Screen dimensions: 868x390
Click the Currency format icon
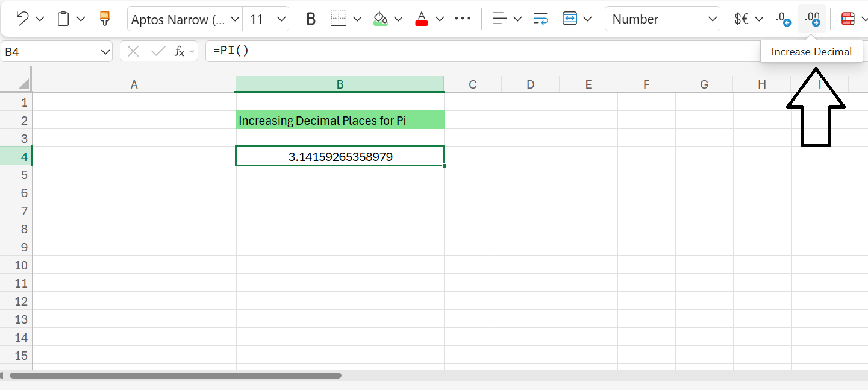741,19
